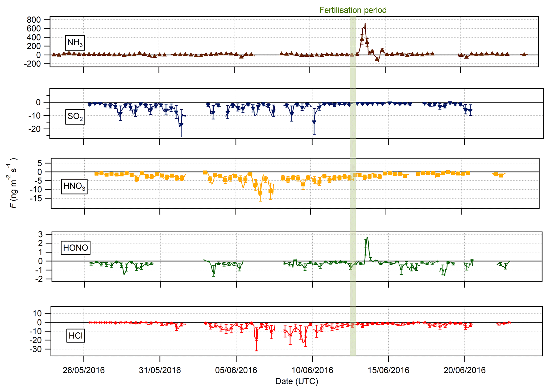550x392 pixels.
Task: Click the 31/05/2016 date axis label
Action: coord(160,370)
